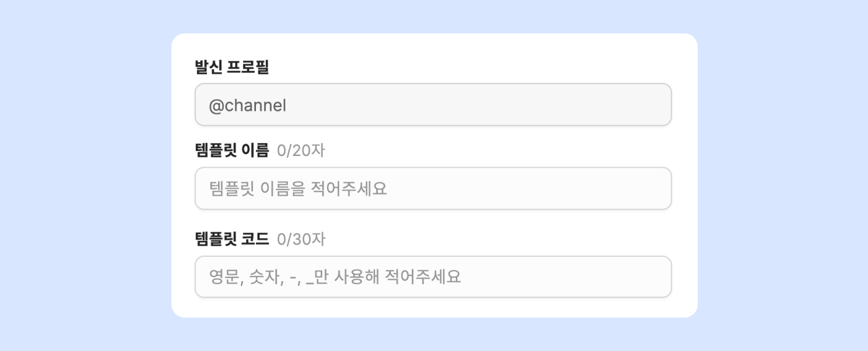
Task: Click the 발신 프로필 label
Action: [232, 67]
